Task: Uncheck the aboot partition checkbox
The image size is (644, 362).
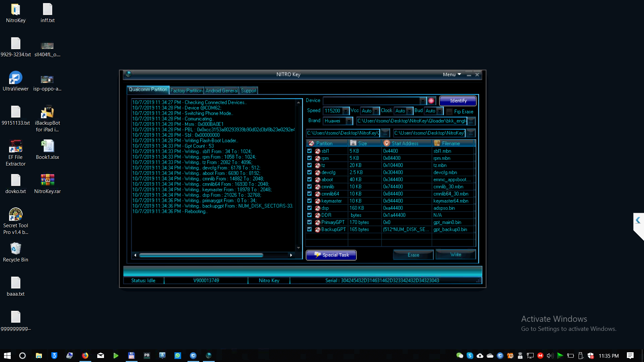Action: 310,179
